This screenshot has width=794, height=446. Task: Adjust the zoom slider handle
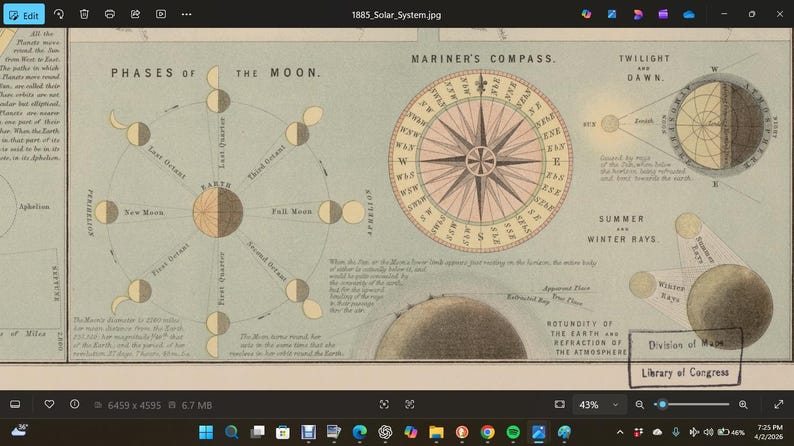click(662, 404)
